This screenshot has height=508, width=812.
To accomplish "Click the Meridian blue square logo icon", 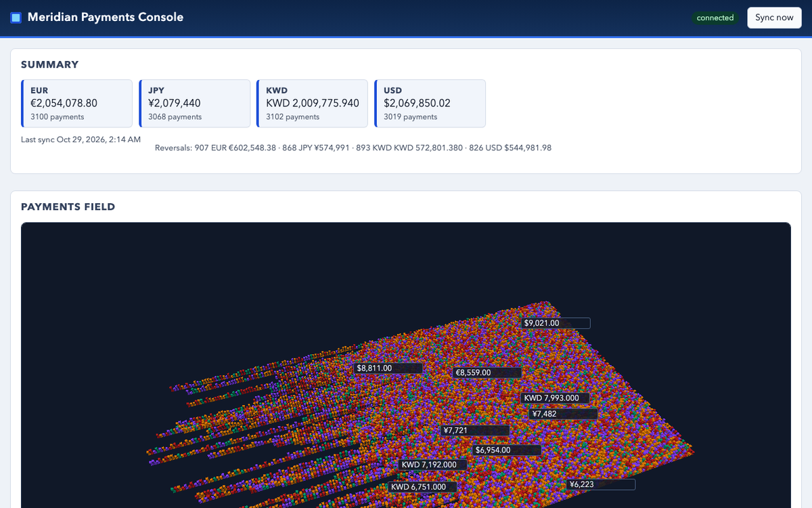I will click(16, 18).
